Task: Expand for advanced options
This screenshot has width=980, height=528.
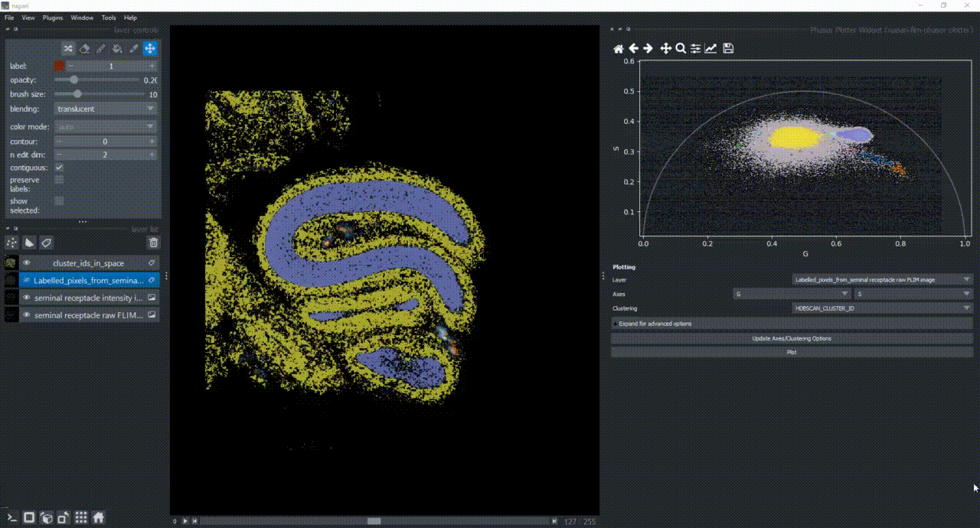Action: 792,324
